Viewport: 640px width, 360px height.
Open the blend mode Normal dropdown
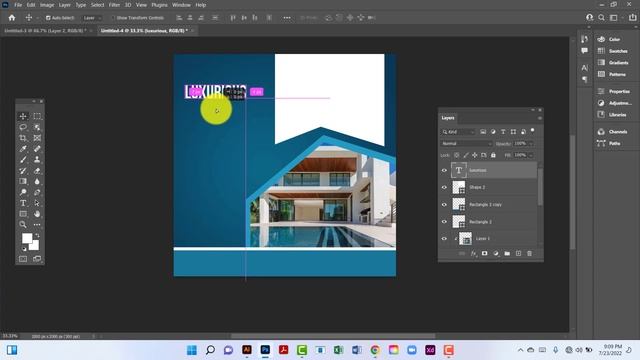(467, 144)
